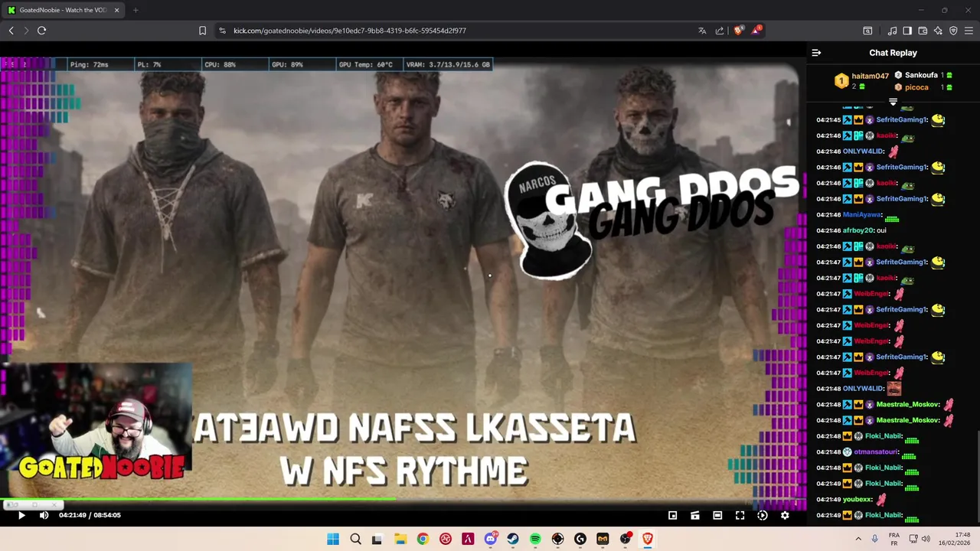
Task: Open picture-in-picture mini player
Action: coord(672,515)
